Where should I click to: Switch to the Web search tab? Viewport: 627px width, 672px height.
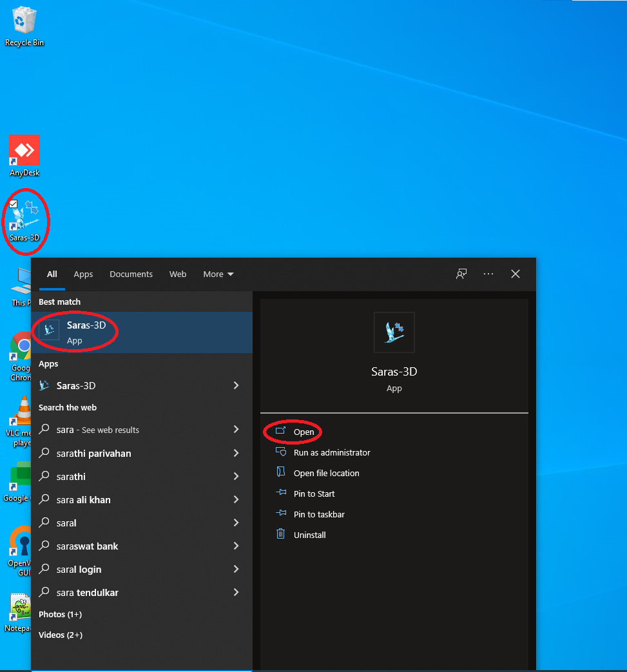pos(178,274)
